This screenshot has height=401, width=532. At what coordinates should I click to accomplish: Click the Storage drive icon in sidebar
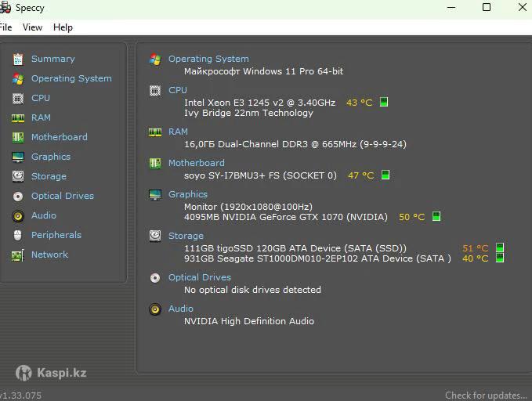click(x=17, y=176)
